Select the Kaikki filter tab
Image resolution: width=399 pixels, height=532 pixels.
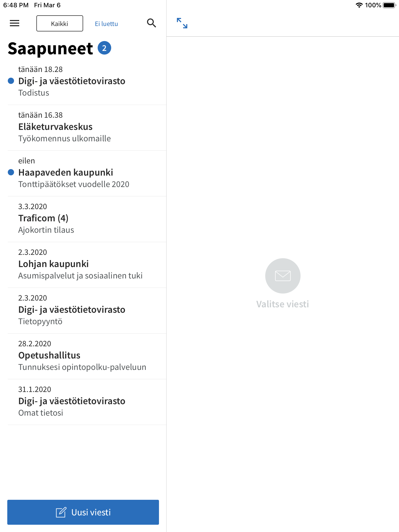[60, 23]
